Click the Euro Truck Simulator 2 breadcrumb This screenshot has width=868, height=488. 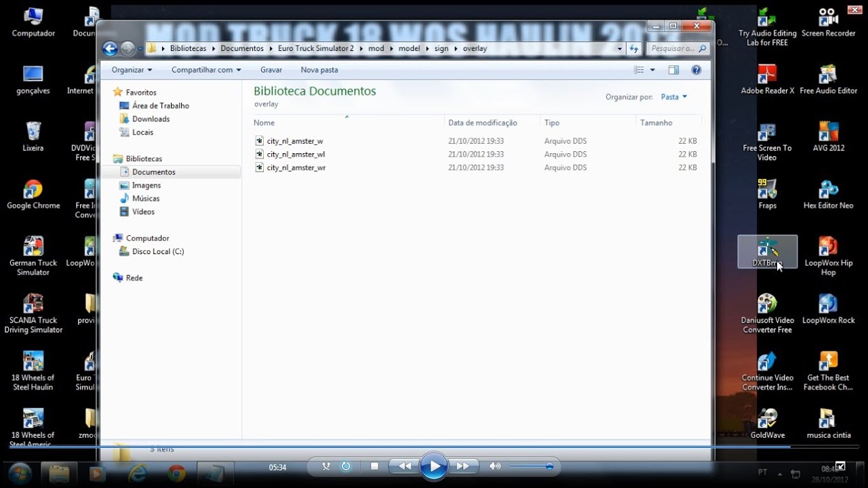point(315,49)
